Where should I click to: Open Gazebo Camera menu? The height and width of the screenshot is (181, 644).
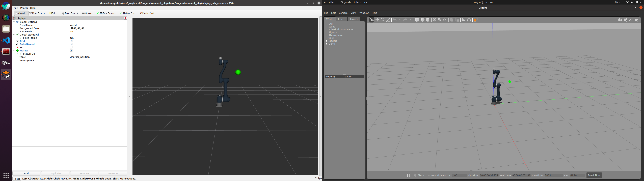[343, 13]
